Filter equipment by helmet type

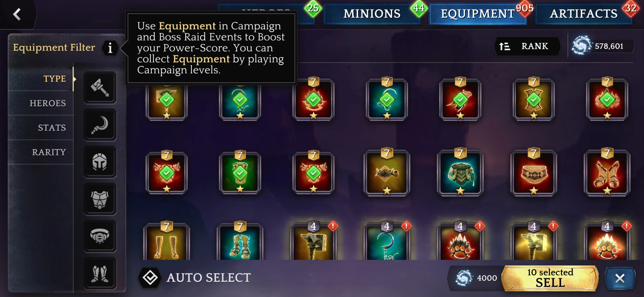tap(100, 162)
